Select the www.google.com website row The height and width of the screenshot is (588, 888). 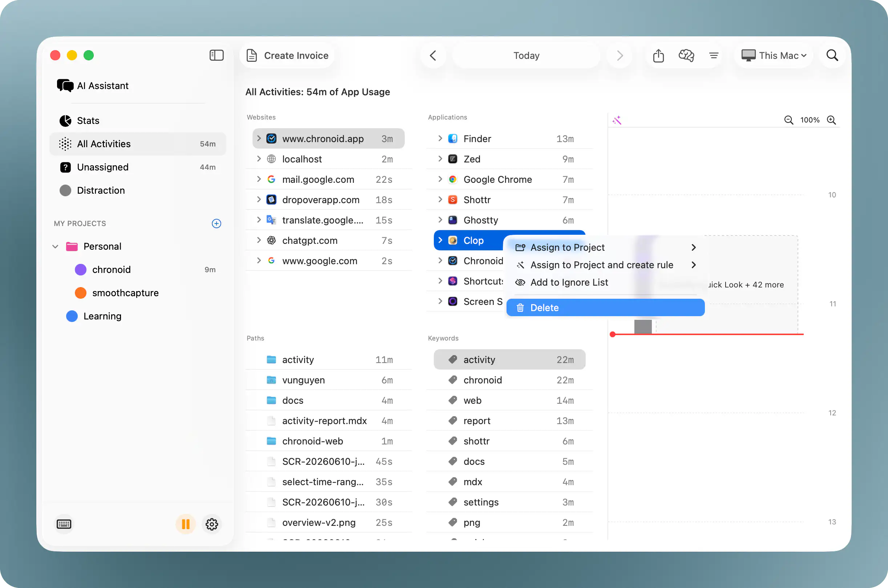tap(328, 261)
